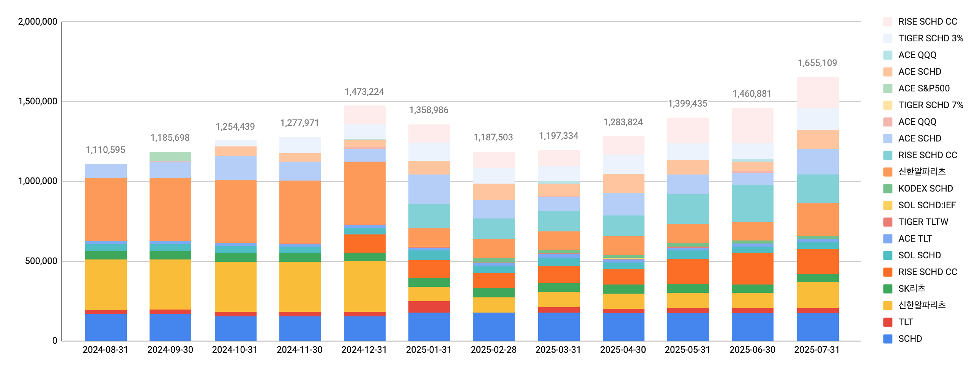Click the SOL SCHD legend label
Viewport: 980px width, 371px height.
[919, 255]
